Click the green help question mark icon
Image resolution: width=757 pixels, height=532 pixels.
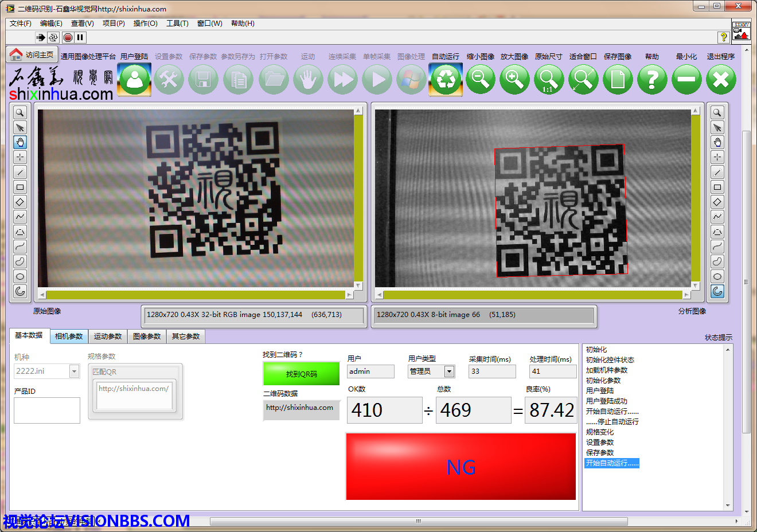pyautogui.click(x=652, y=79)
